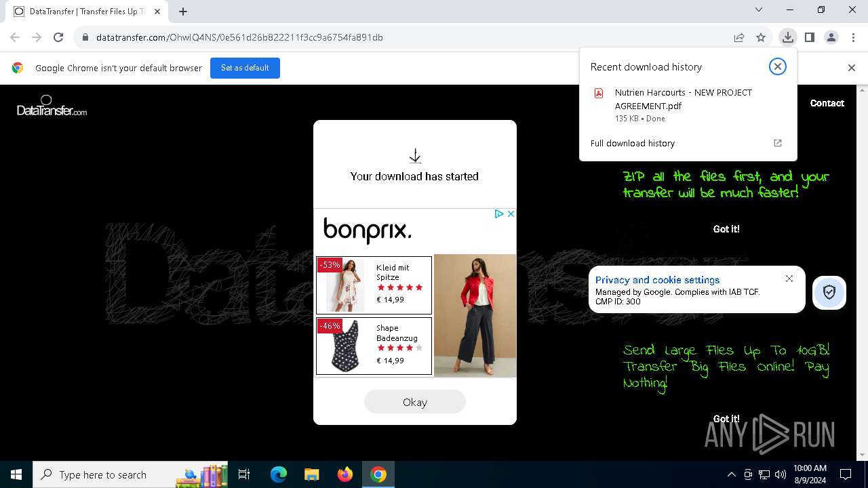Close the DataTransfer tab
The height and width of the screenshot is (488, 868).
click(157, 12)
